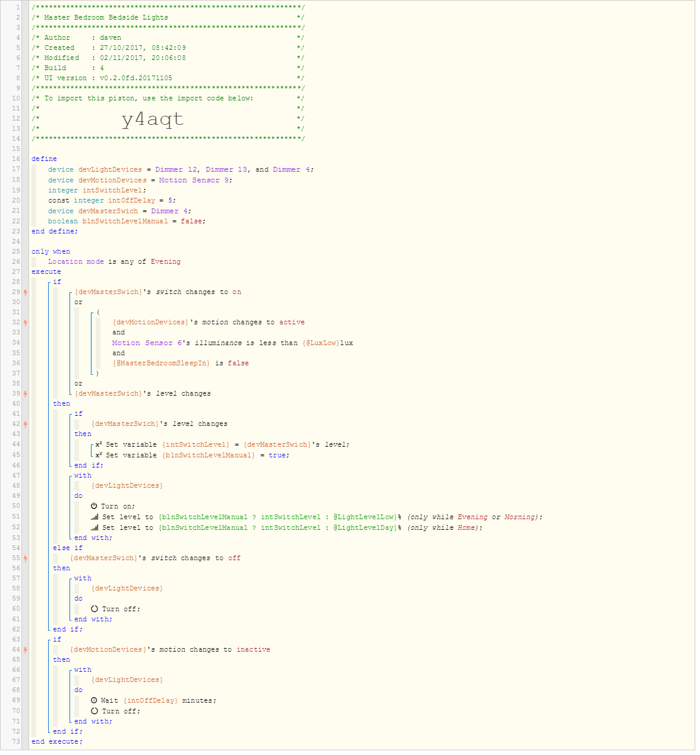The height and width of the screenshot is (755, 700).
Task: Click the clock icon beside Wait intOffDelay minutes
Action: click(x=94, y=700)
